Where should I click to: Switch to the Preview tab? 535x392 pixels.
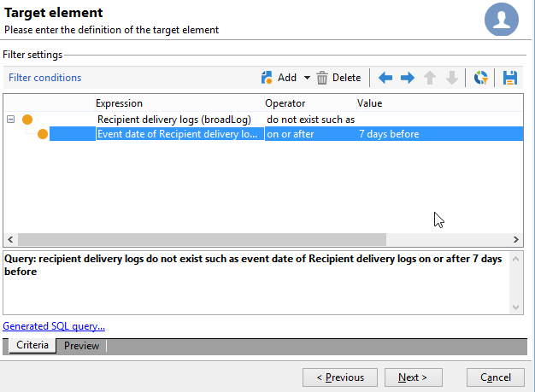pyautogui.click(x=81, y=346)
